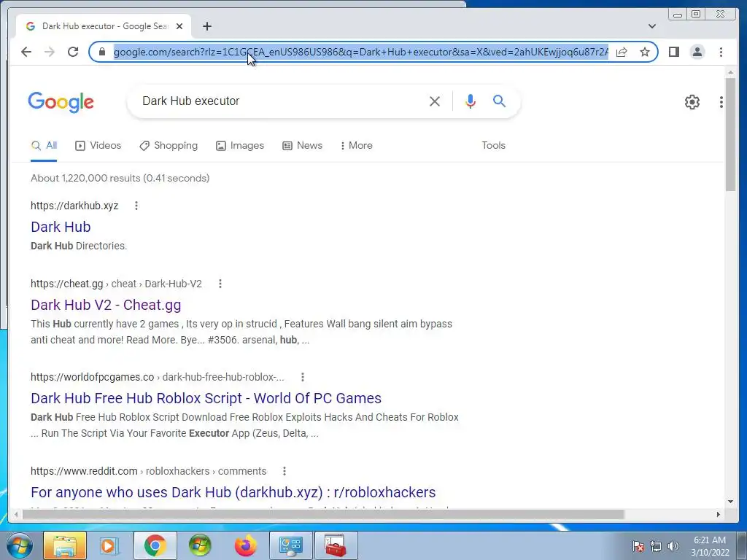Image resolution: width=747 pixels, height=560 pixels.
Task: Open Firefox from the taskbar
Action: 245,545
